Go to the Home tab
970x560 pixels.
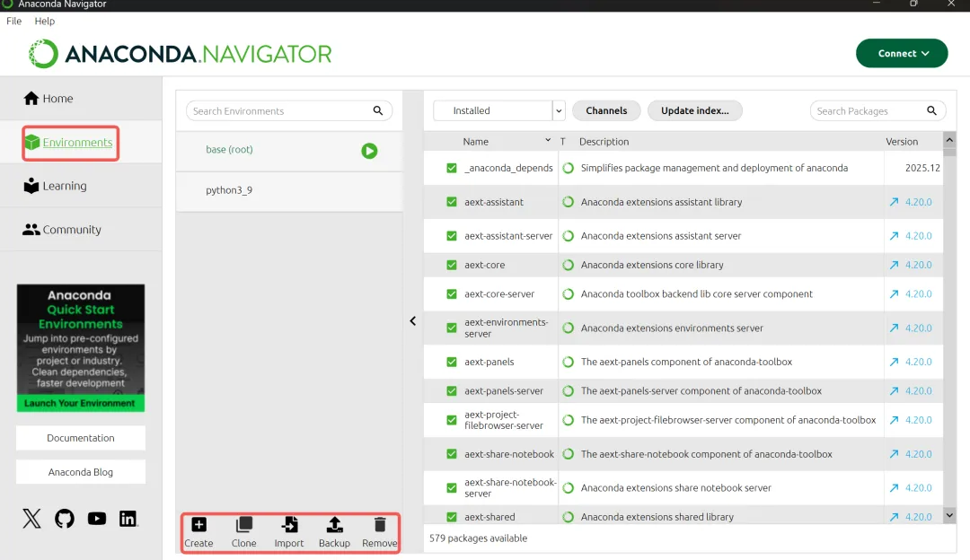81,99
